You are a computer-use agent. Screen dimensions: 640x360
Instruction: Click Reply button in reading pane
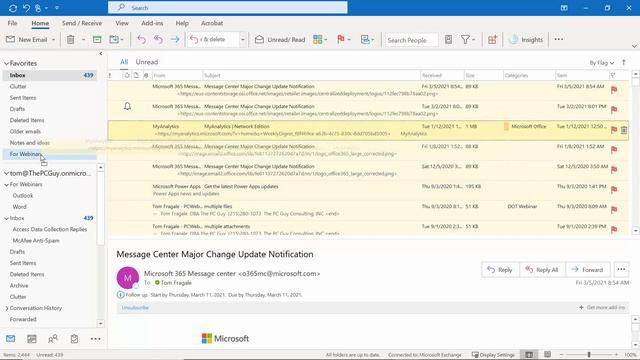click(x=500, y=269)
